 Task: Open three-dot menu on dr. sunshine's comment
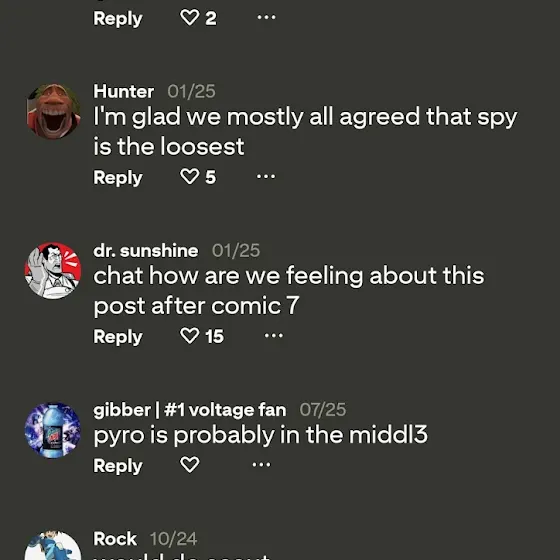coord(274,336)
